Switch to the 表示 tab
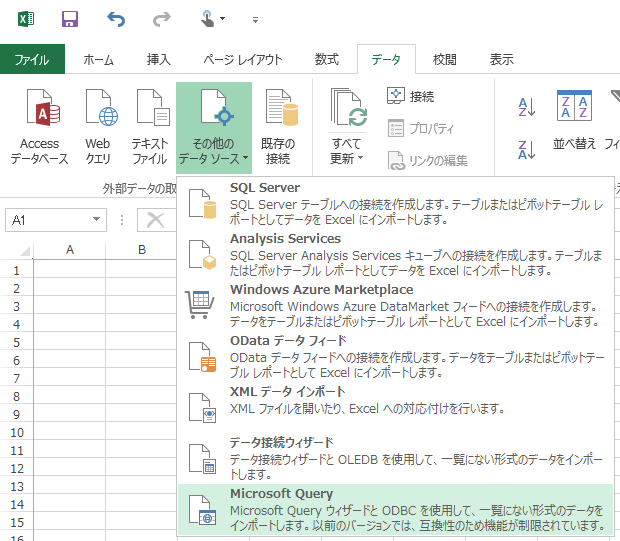Viewport: 620px width, 541px height. 501,59
